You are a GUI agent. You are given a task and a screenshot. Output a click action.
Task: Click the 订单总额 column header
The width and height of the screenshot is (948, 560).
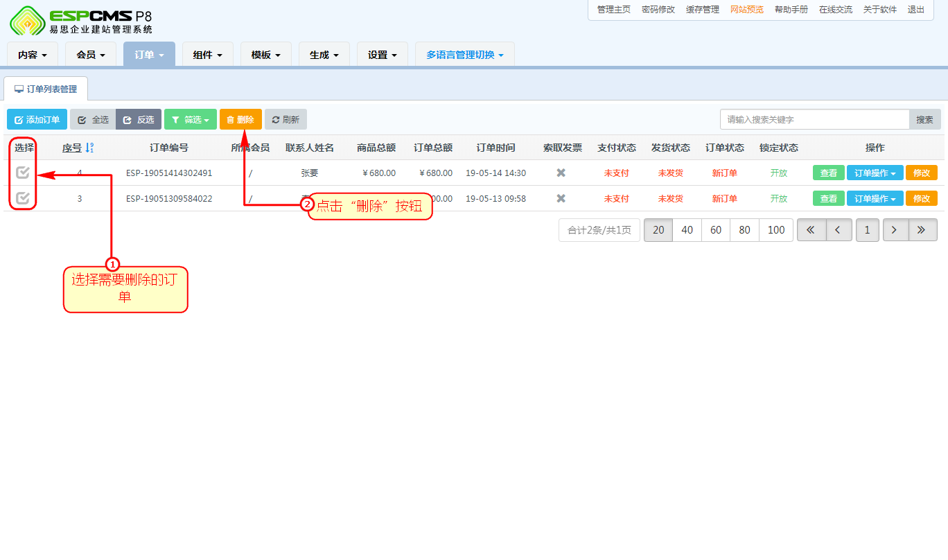[x=433, y=148]
